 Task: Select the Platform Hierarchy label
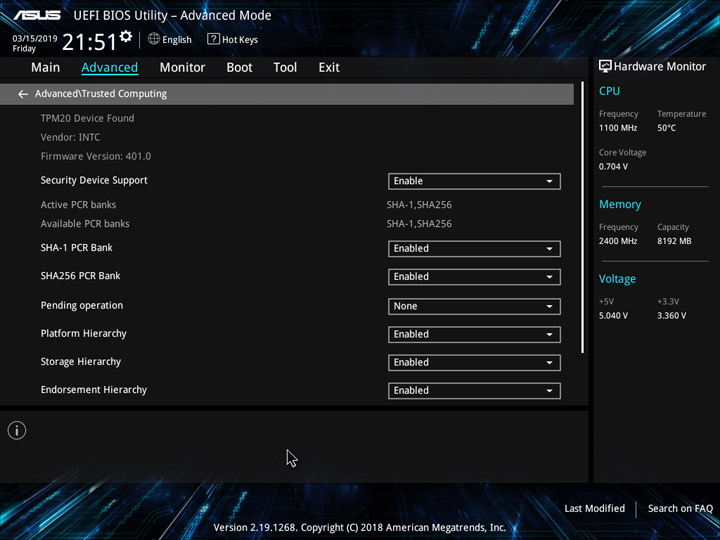(x=84, y=333)
